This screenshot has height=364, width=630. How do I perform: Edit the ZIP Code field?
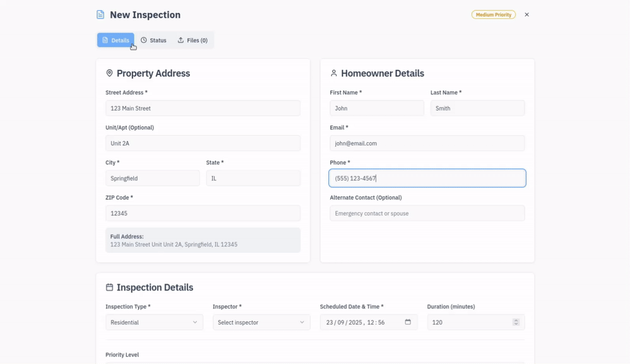[203, 213]
